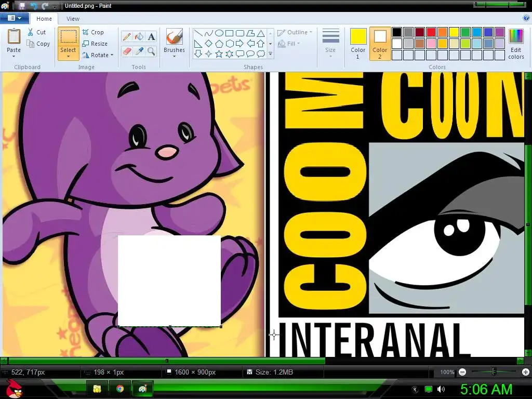
Task: Click the Cut scissors button
Action: click(x=37, y=32)
